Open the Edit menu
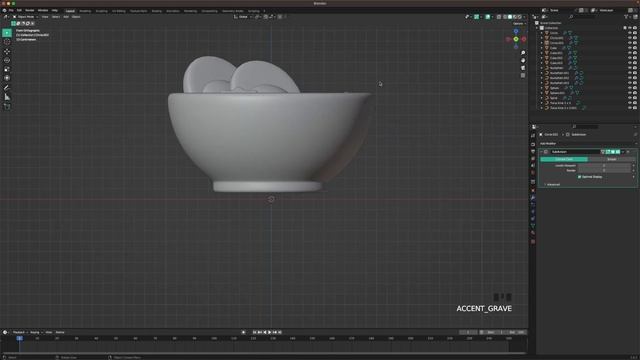Screen dimensions: 640x360 point(19,10)
